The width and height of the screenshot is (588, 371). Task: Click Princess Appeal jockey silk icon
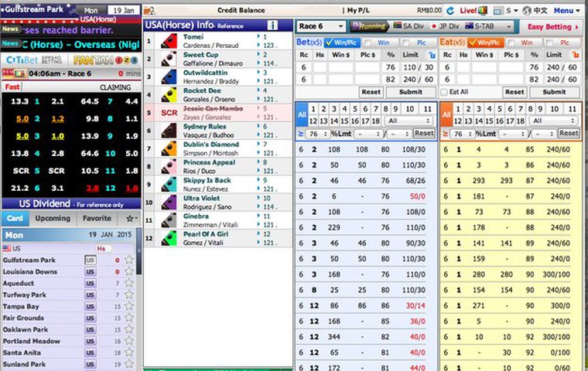[169, 167]
